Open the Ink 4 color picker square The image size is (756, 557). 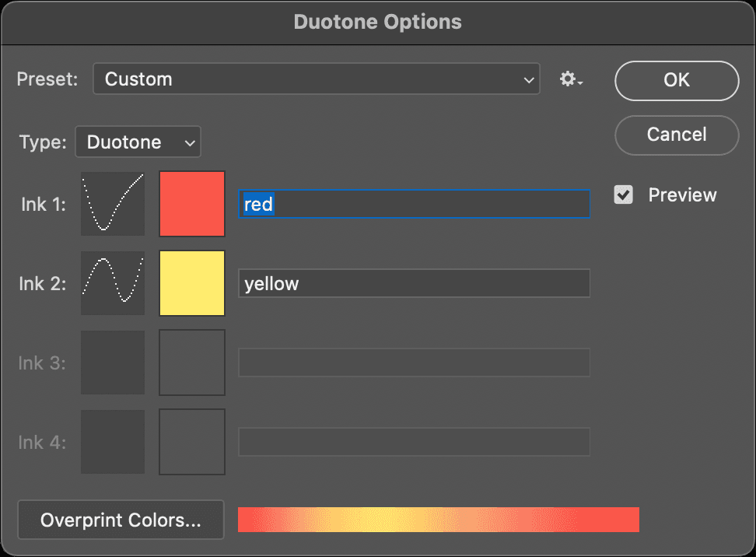[191, 442]
